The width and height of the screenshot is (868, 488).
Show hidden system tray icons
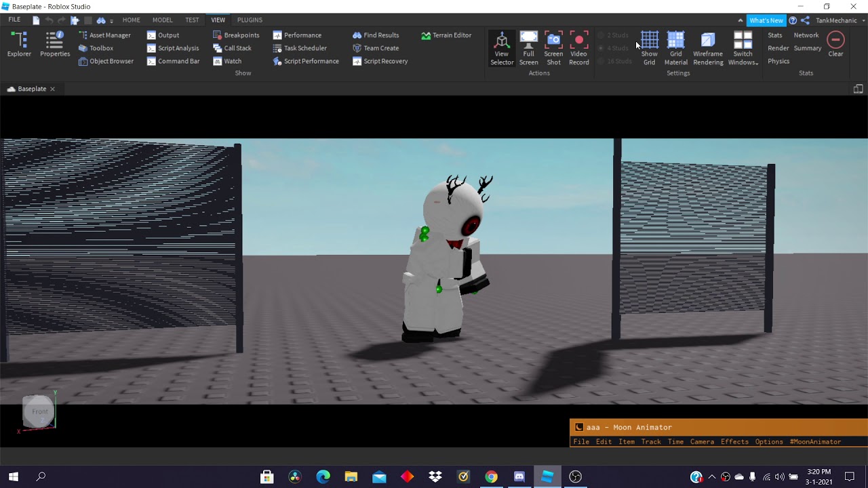tap(712, 476)
